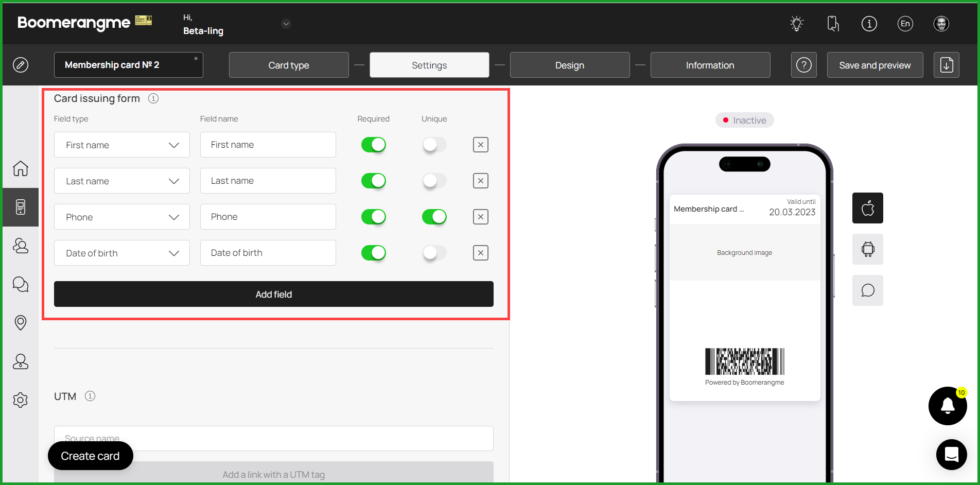Click the lightbulb tips icon
Image resolution: width=980 pixels, height=485 pixels.
797,24
